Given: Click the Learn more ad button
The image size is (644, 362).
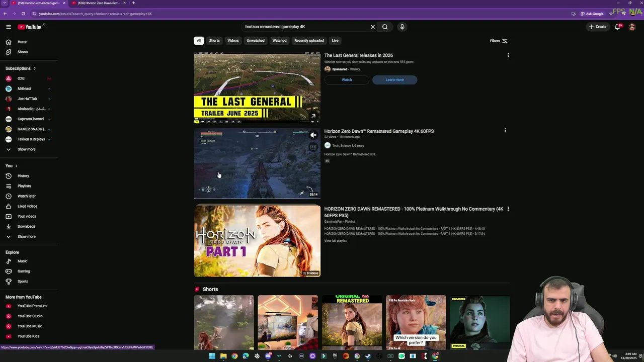Looking at the screenshot, I should (394, 79).
